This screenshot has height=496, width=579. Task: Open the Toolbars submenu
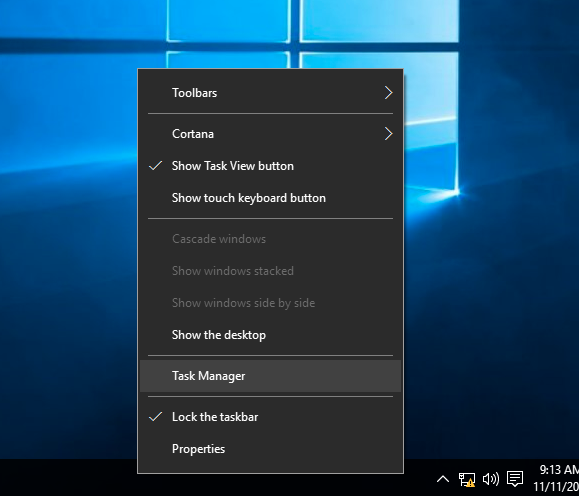(270, 93)
